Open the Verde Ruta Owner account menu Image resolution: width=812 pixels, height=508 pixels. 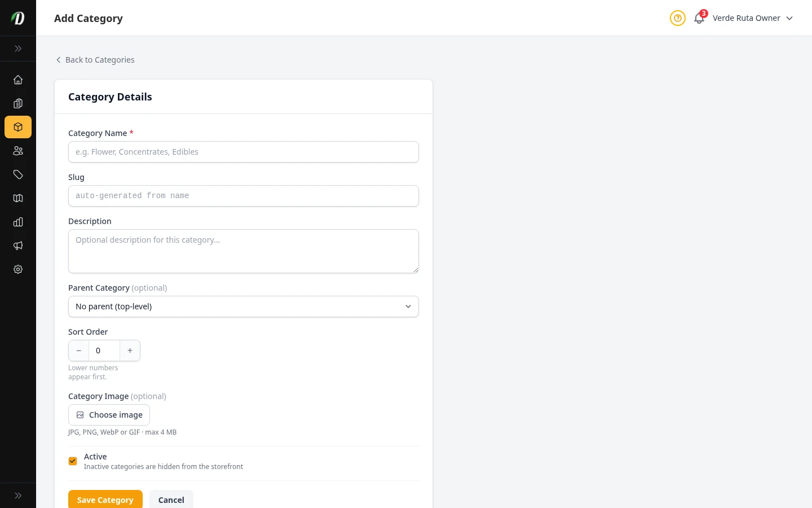[747, 18]
